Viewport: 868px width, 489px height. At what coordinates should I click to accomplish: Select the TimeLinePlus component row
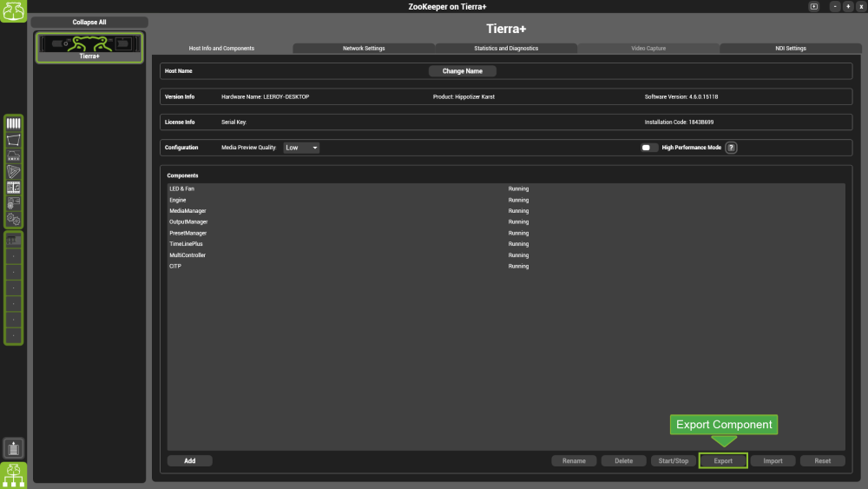(506, 244)
